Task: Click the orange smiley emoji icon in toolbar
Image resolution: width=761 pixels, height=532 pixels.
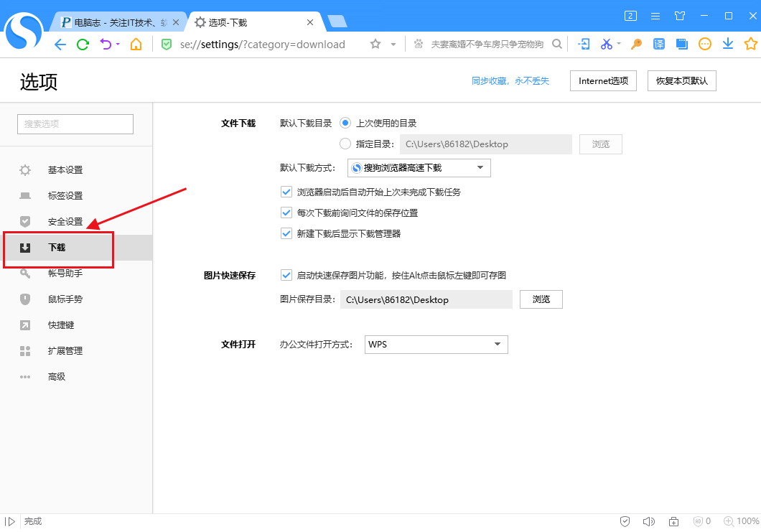Action: [x=704, y=44]
